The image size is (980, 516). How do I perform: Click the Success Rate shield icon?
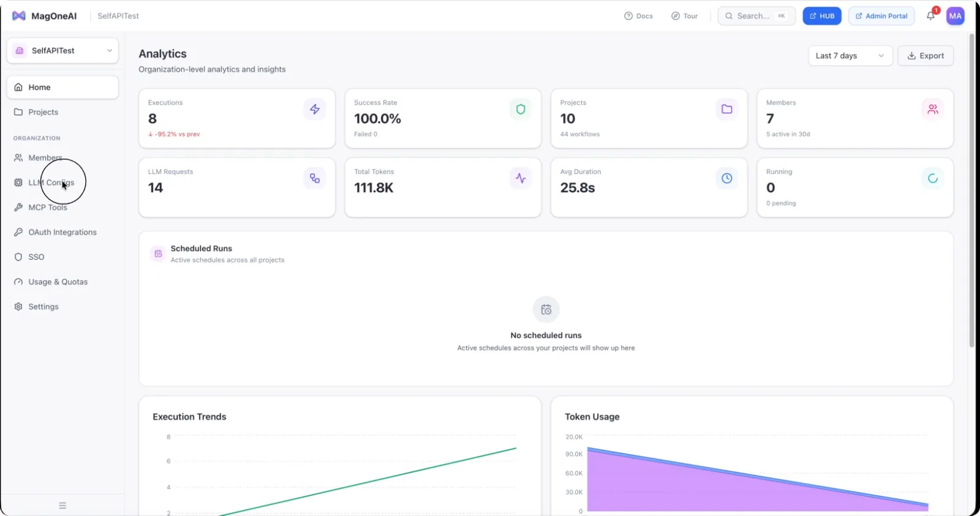click(521, 109)
